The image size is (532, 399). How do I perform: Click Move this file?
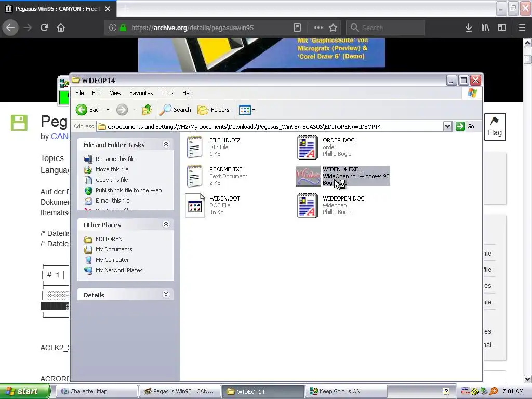tap(112, 169)
